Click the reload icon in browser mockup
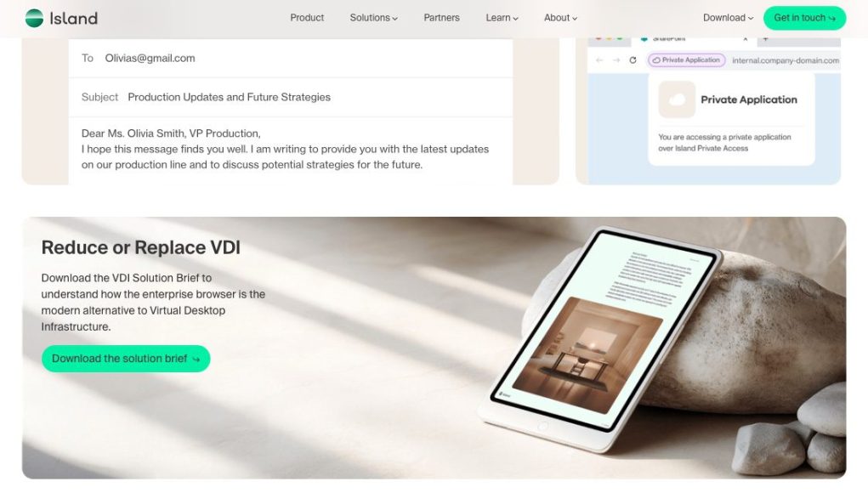The image size is (868, 493). 633,60
